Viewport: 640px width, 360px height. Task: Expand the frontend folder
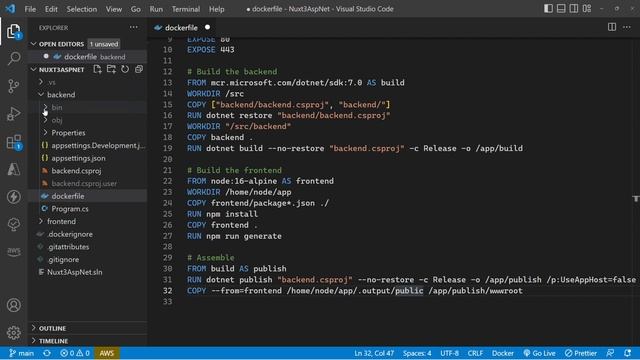point(41,221)
